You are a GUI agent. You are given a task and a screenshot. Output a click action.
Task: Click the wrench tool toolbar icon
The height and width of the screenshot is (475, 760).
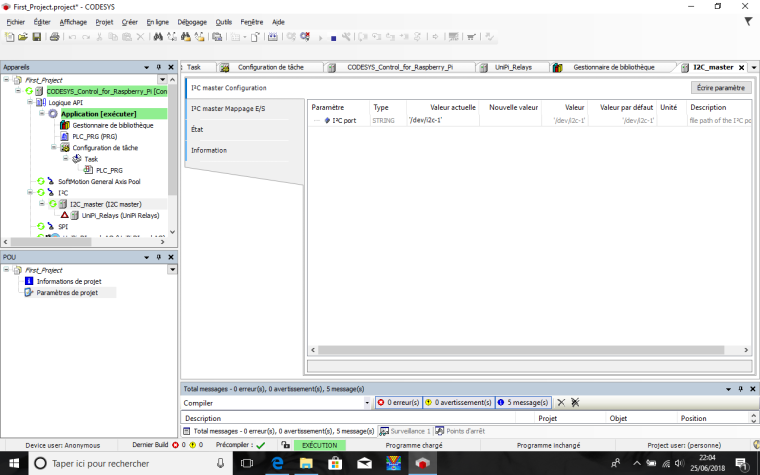click(x=346, y=37)
